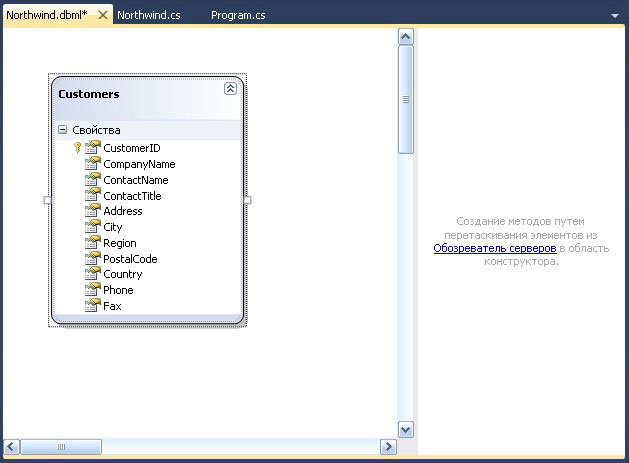Click the horizontal scrollbar right arrow

[388, 447]
